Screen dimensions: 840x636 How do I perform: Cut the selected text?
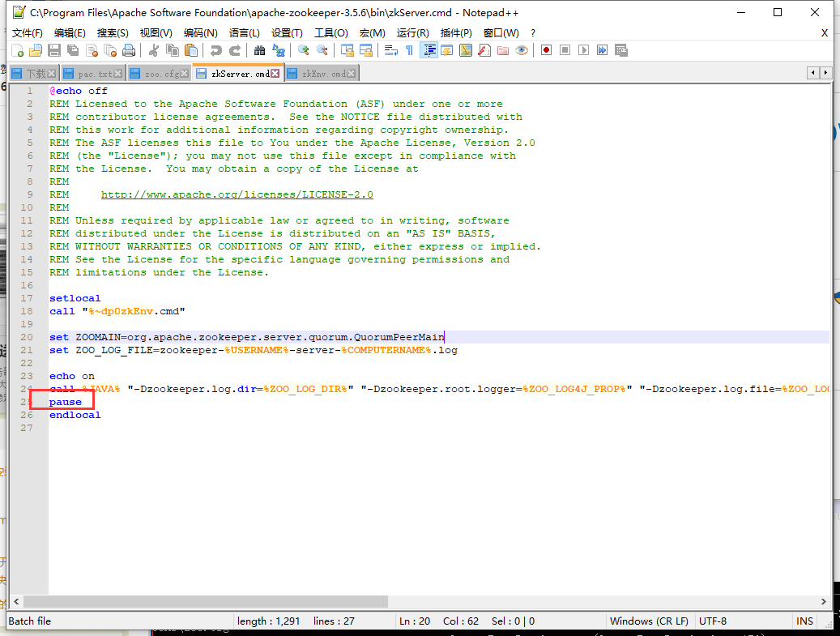pos(153,50)
